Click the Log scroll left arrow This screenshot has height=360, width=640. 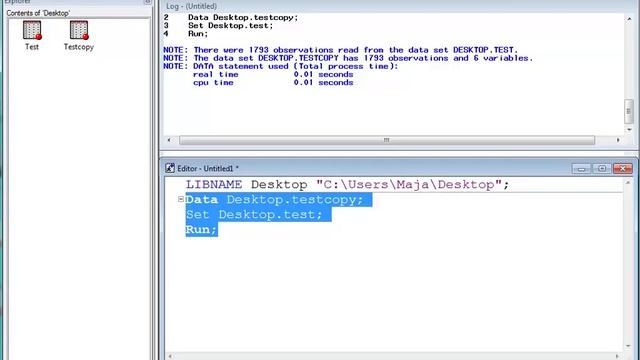pos(169,140)
